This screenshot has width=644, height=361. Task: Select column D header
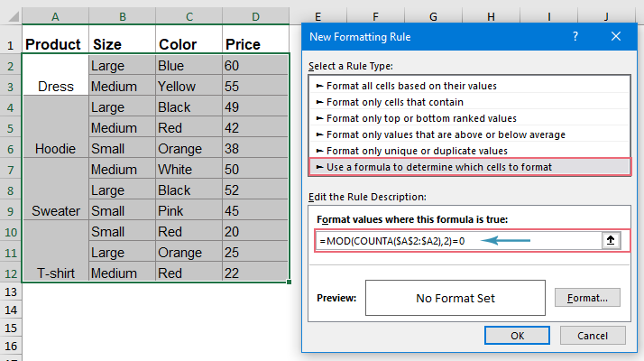pos(256,15)
